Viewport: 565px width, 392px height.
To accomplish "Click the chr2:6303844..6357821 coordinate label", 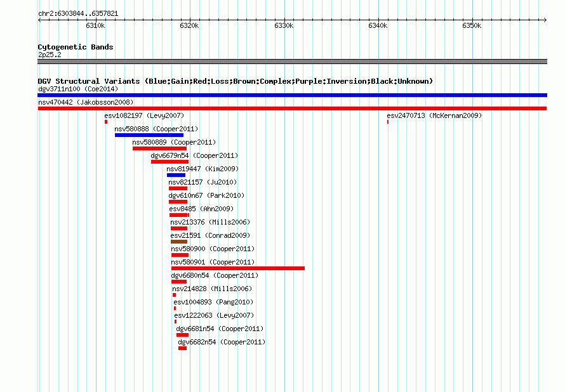I will [78, 14].
